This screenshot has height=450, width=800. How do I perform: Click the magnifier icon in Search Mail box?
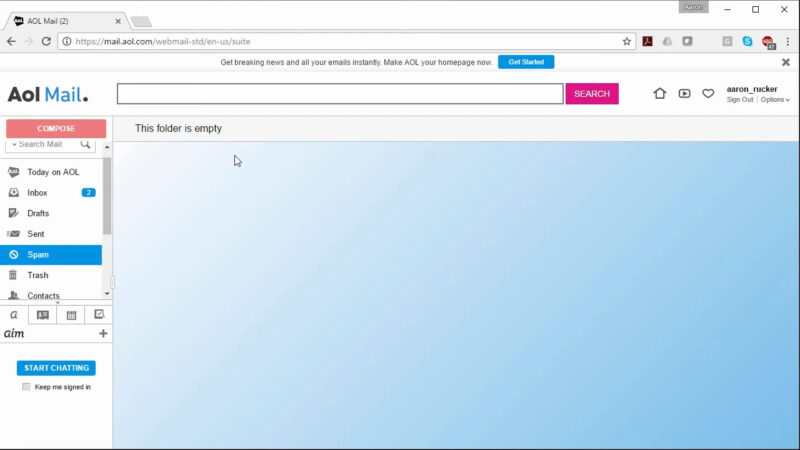click(85, 144)
